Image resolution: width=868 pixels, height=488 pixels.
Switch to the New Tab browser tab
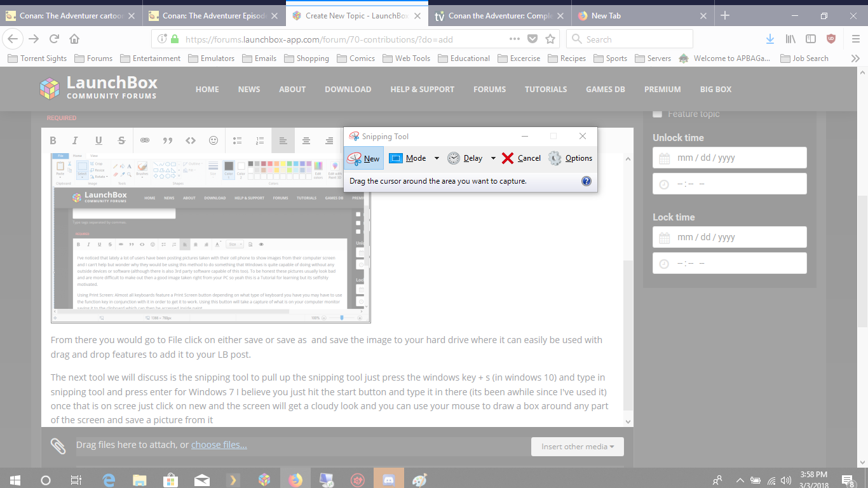643,16
